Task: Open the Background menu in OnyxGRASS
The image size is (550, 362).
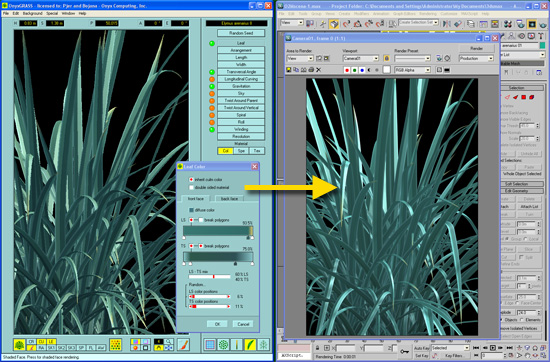Action: point(32,13)
